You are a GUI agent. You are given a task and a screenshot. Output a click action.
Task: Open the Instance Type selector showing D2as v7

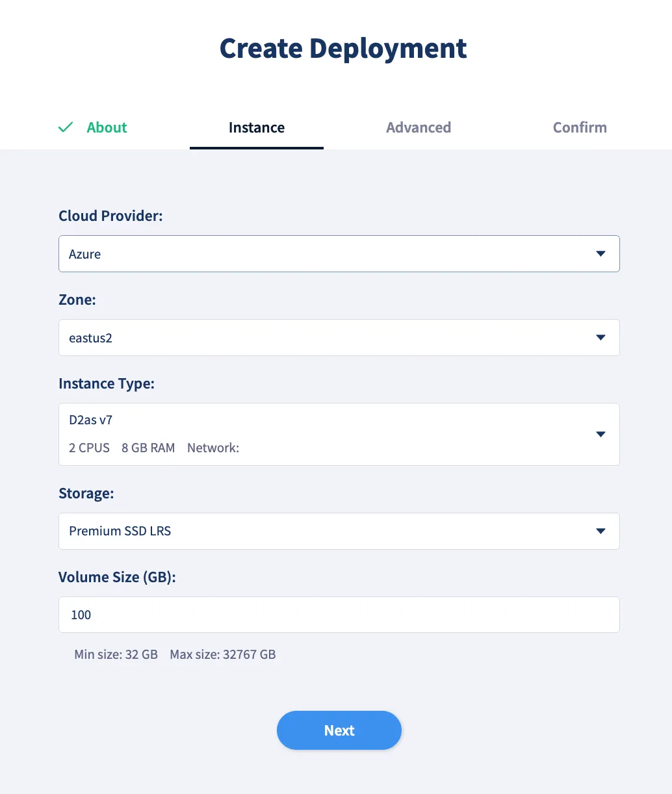339,434
